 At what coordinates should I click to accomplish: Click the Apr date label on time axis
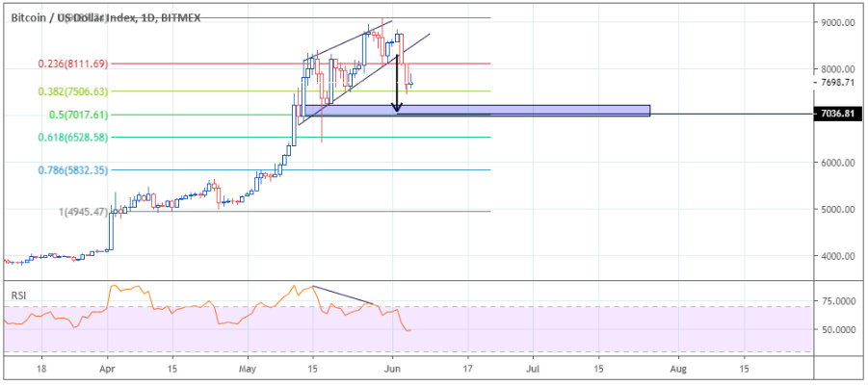tap(107, 369)
